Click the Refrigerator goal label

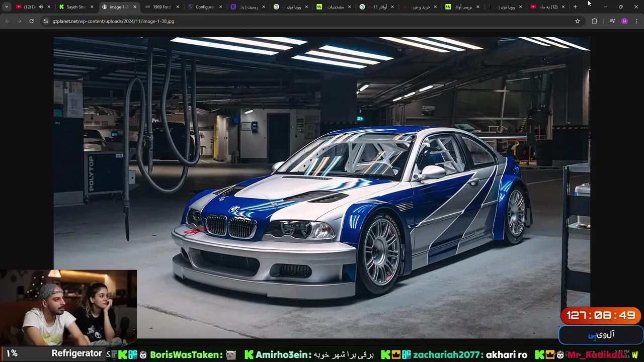[x=77, y=353]
